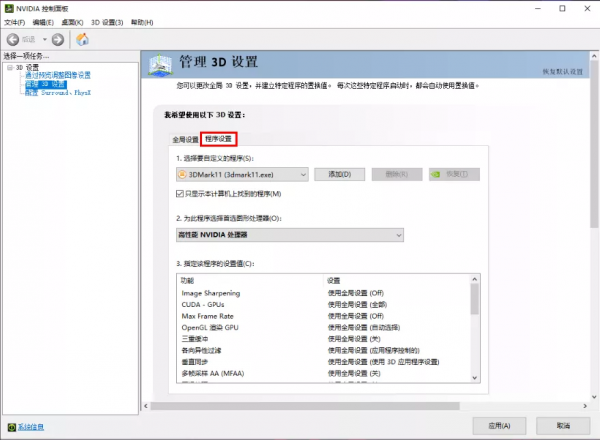The width and height of the screenshot is (600, 440).
Task: Select the 多帧采样 AA (MFAA) row
Action: [x=323, y=373]
